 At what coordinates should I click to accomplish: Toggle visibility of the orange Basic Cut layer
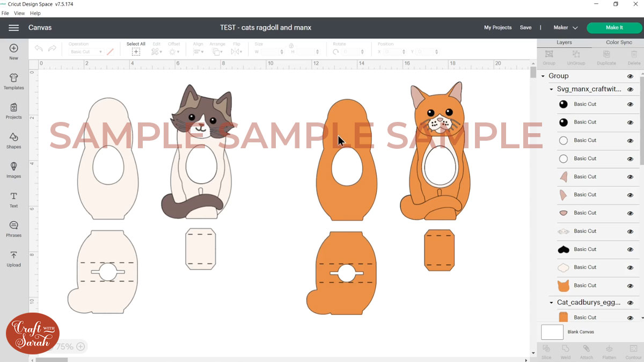coord(630,285)
